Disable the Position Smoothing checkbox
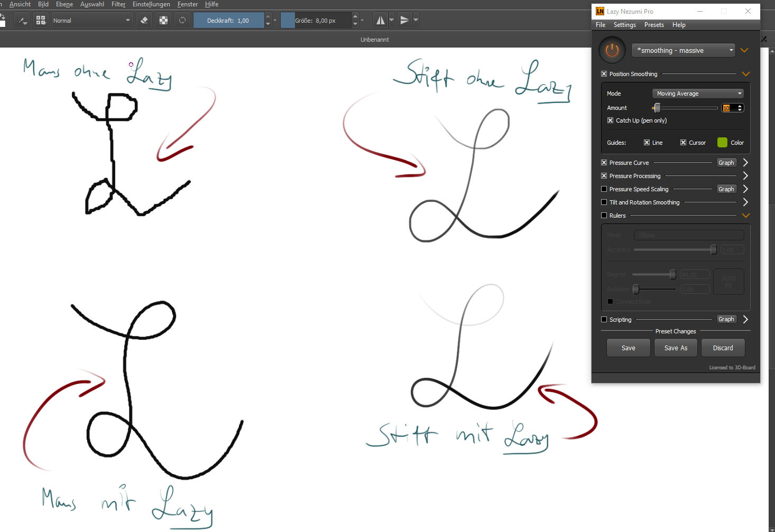The image size is (775, 532). tap(604, 74)
